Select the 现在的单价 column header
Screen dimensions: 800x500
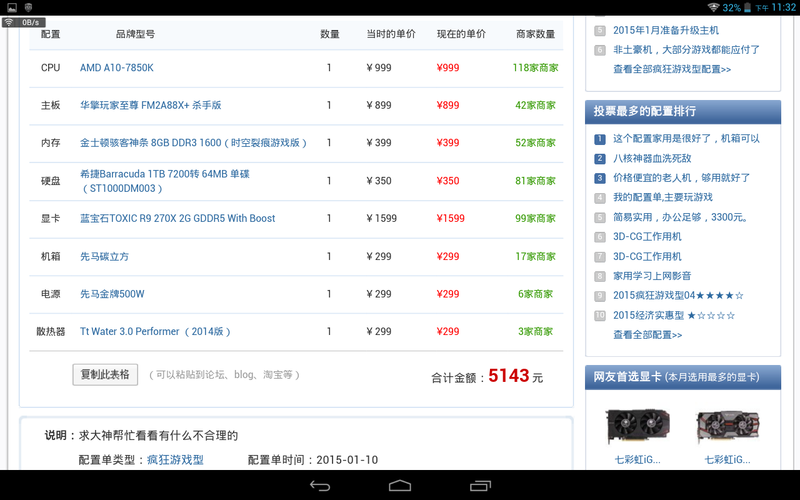[461, 34]
